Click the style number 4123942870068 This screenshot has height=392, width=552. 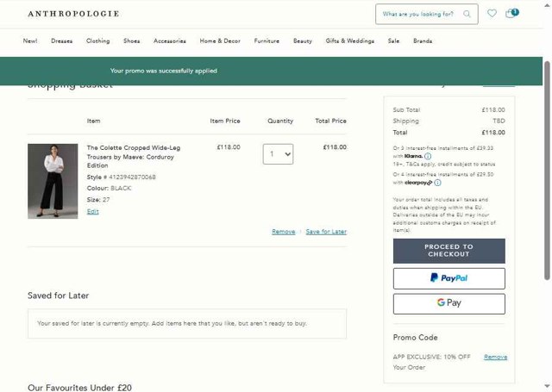pyautogui.click(x=132, y=177)
